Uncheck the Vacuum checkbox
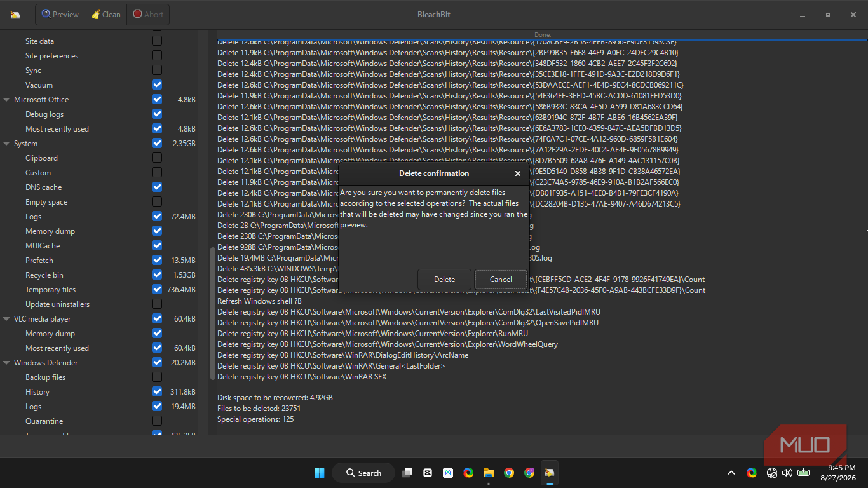The width and height of the screenshot is (868, 488). pos(157,85)
